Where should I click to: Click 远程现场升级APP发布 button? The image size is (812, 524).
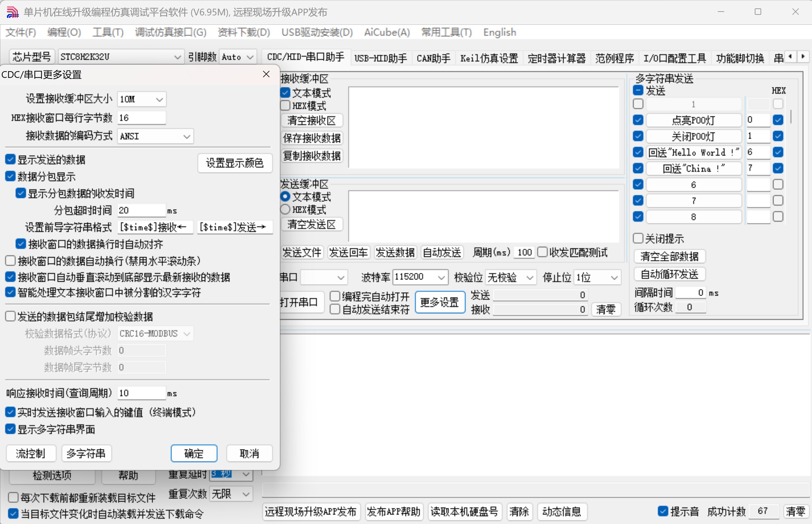pos(310,511)
